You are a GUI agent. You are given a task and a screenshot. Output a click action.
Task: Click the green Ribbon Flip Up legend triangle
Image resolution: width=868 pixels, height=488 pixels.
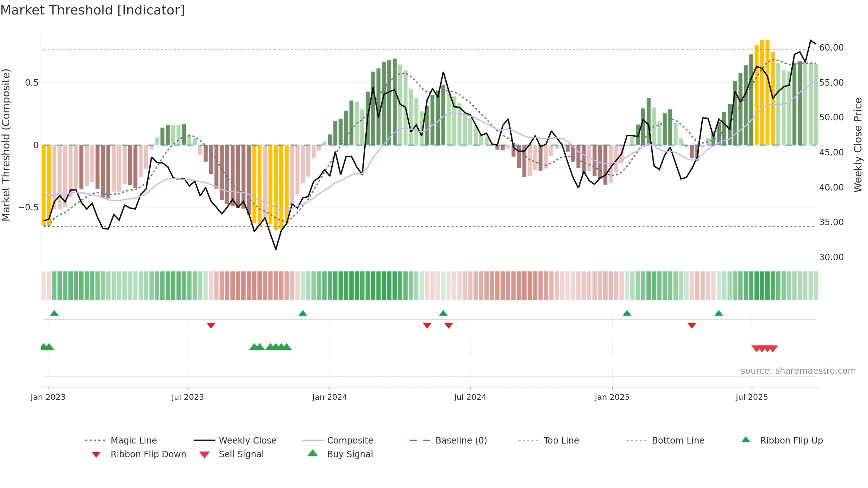pyautogui.click(x=746, y=440)
